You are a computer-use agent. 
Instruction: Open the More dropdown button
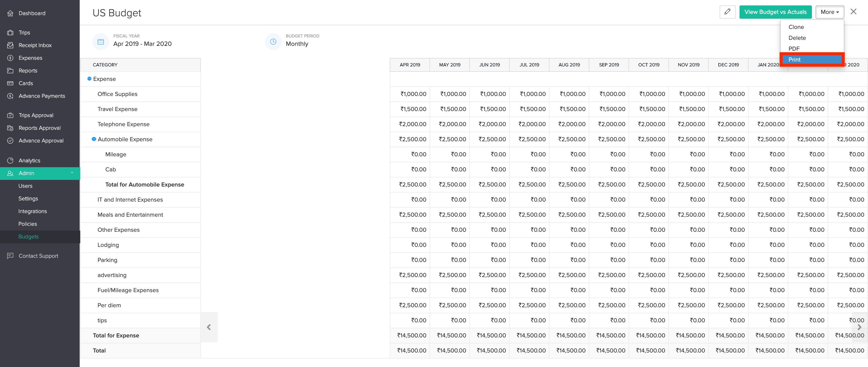829,12
